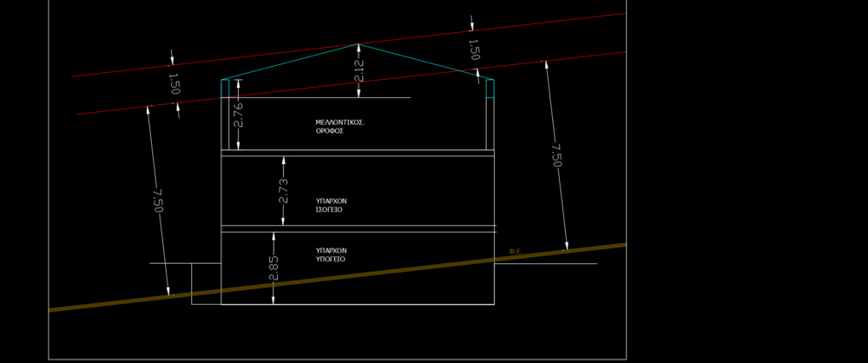The width and height of the screenshot is (868, 363).
Task: Click the left 1.50 dimension text
Action: pyautogui.click(x=174, y=83)
